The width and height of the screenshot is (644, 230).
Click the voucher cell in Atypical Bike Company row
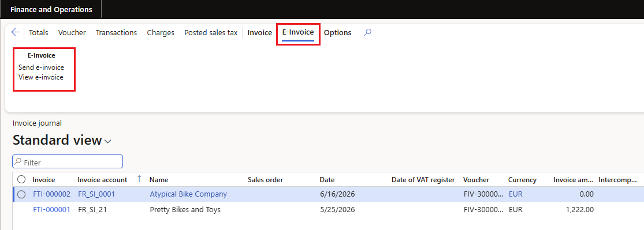[483, 194]
